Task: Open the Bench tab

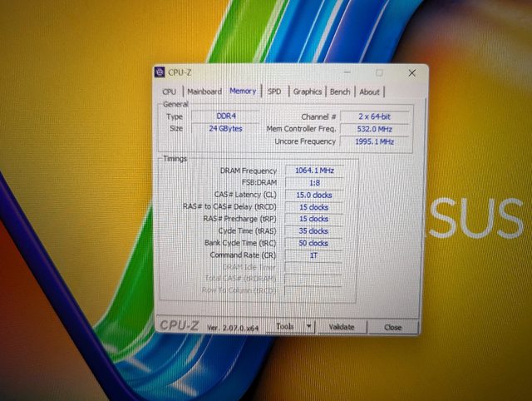Action: pyautogui.click(x=339, y=92)
